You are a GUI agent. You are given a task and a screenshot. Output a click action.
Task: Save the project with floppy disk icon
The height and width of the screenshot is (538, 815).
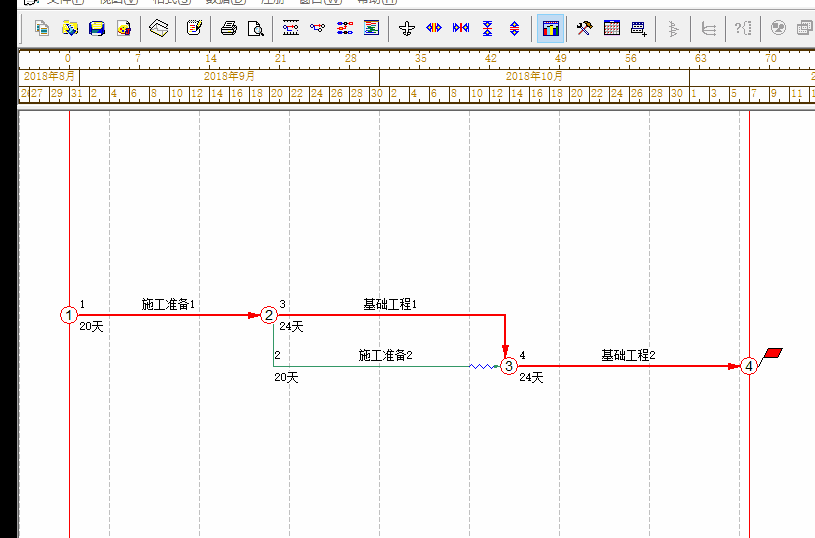(97, 28)
